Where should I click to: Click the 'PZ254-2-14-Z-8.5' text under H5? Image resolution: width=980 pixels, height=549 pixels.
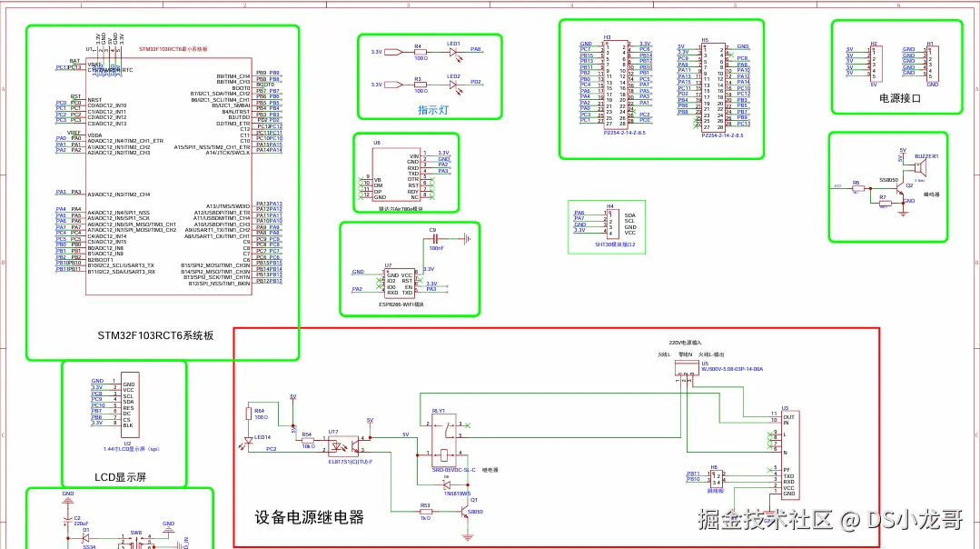pyautogui.click(x=722, y=135)
